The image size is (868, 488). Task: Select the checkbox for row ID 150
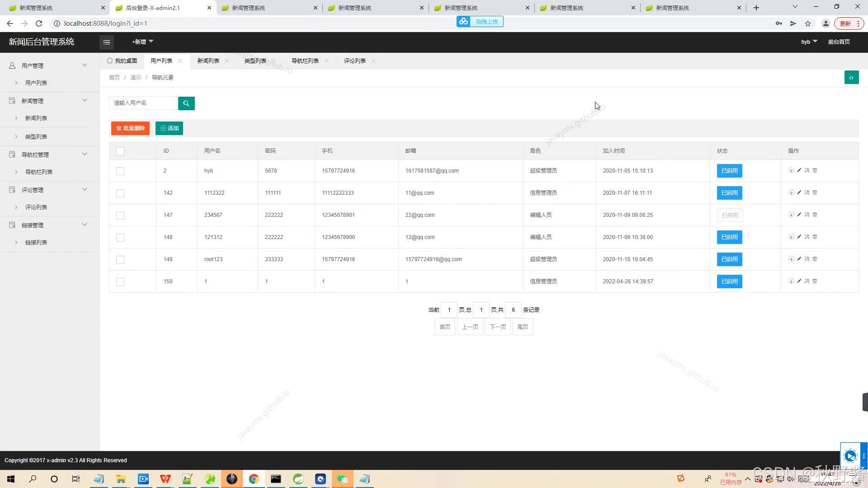pyautogui.click(x=120, y=282)
